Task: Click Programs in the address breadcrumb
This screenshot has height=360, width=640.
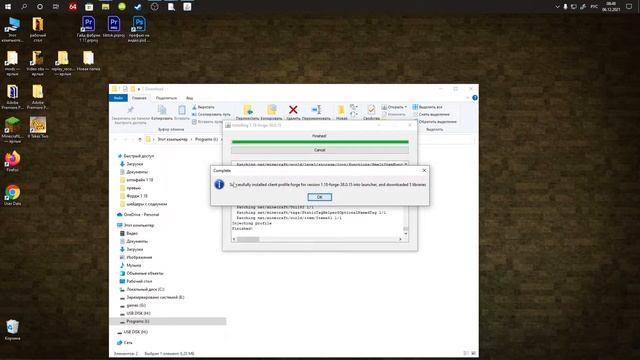Action: [206, 140]
